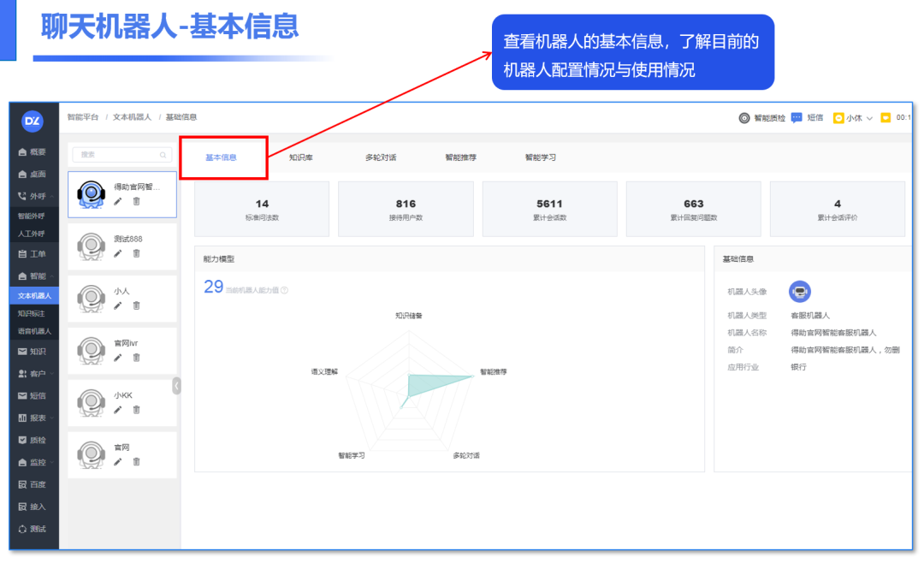Delete the robot named 小人
Viewport: 924px width, 563px height.
pyautogui.click(x=136, y=305)
